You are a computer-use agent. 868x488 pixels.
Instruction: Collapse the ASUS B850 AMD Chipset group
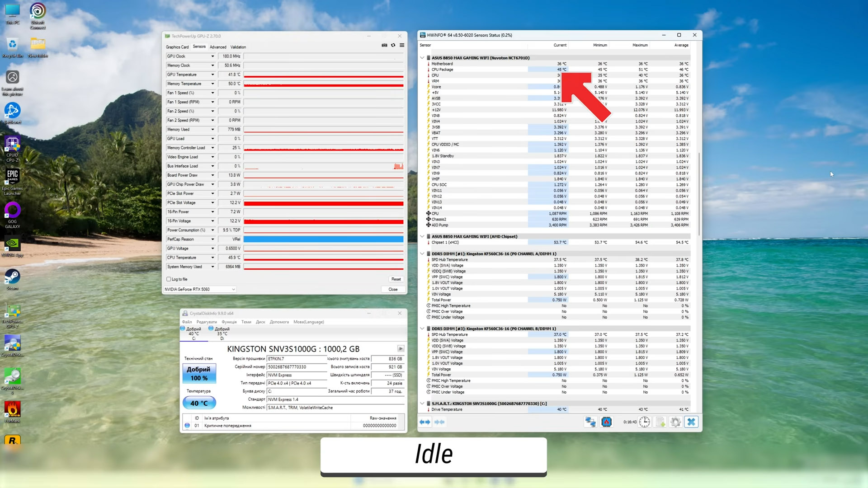[422, 236]
